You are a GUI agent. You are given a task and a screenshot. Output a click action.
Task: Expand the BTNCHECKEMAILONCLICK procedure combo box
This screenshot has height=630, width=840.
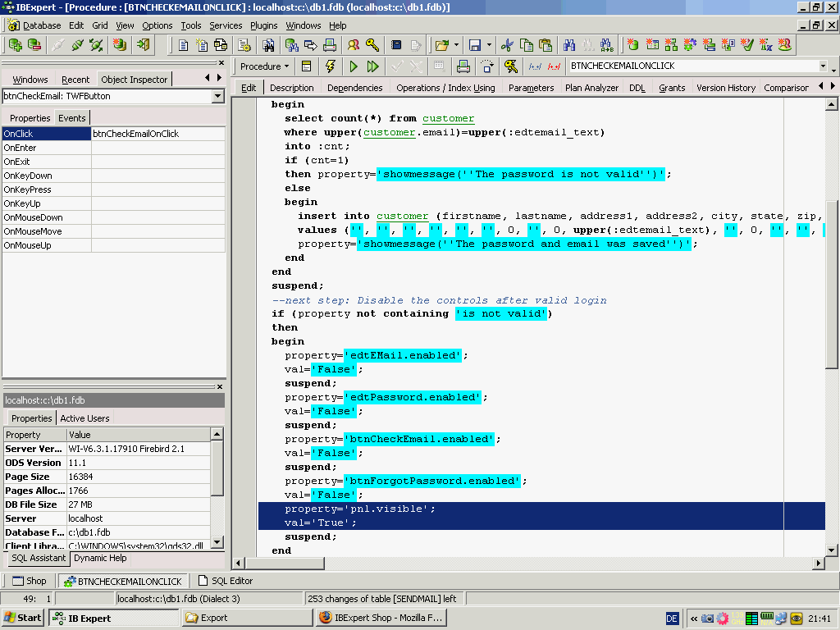coord(823,66)
